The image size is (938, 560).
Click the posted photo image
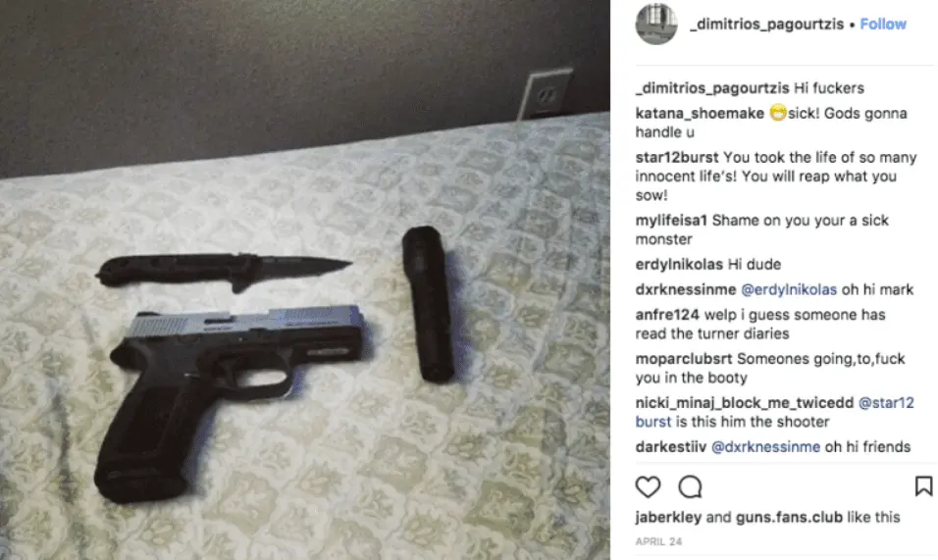click(305, 280)
